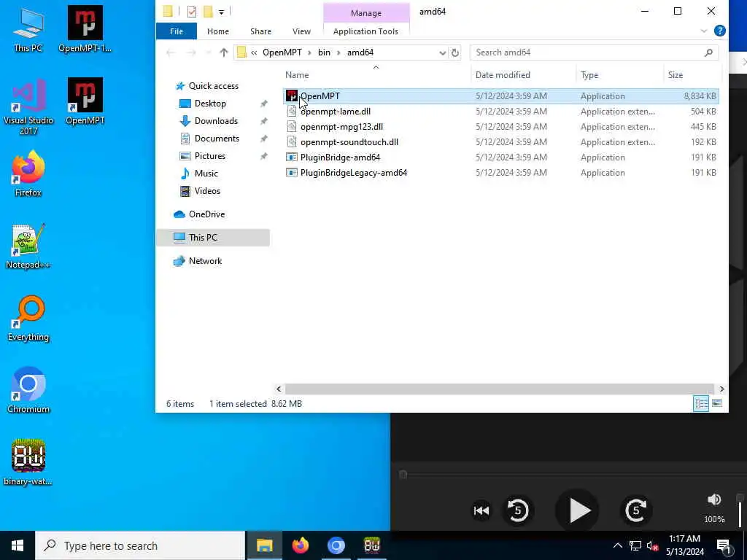The width and height of the screenshot is (747, 560).
Task: Skip back 5 seconds in media player
Action: point(518,511)
